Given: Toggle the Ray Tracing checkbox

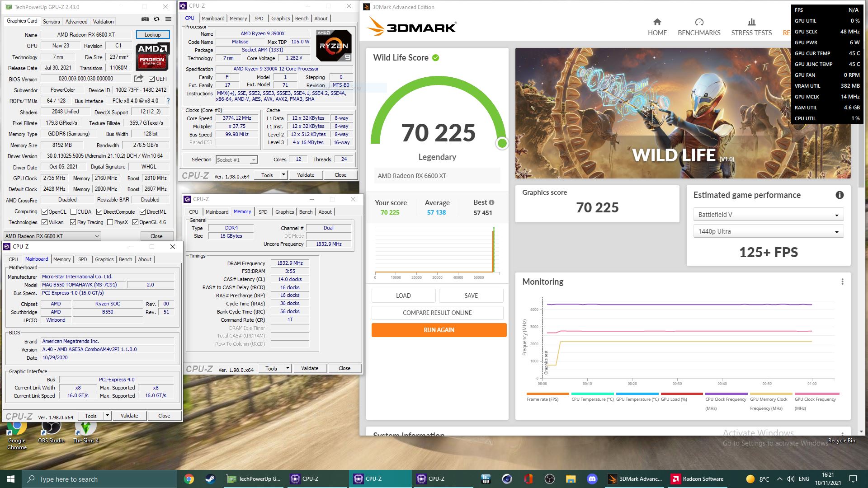Looking at the screenshot, I should pos(73,222).
